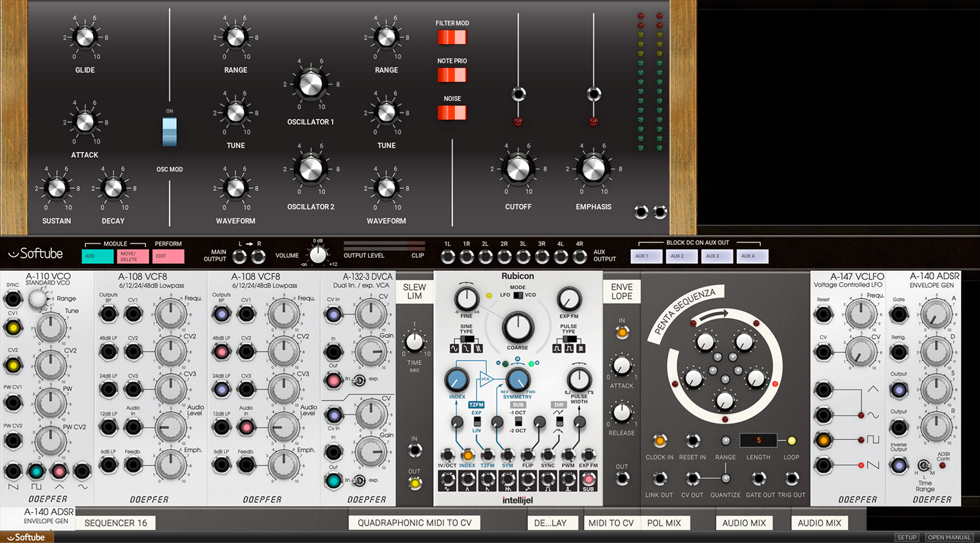Toggle the OSC MOD on switch
This screenshot has height=543, width=980.
[x=170, y=131]
